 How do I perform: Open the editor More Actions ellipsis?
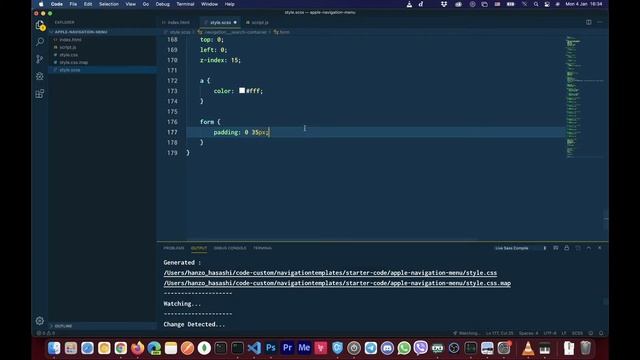(600, 22)
